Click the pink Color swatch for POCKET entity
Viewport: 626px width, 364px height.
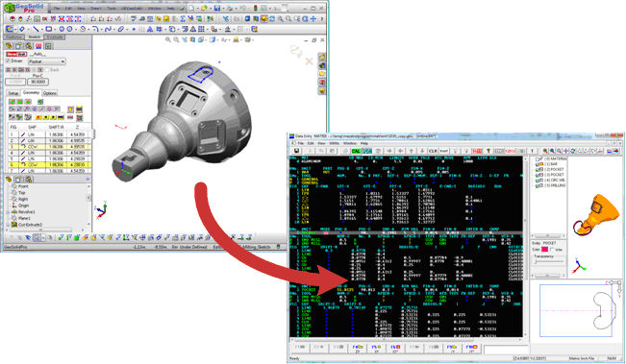[x=544, y=250]
